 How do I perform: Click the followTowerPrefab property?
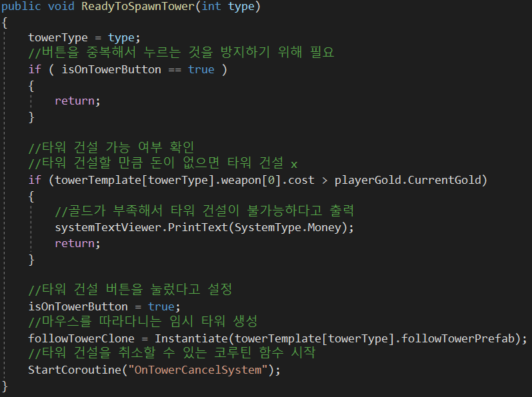point(459,338)
